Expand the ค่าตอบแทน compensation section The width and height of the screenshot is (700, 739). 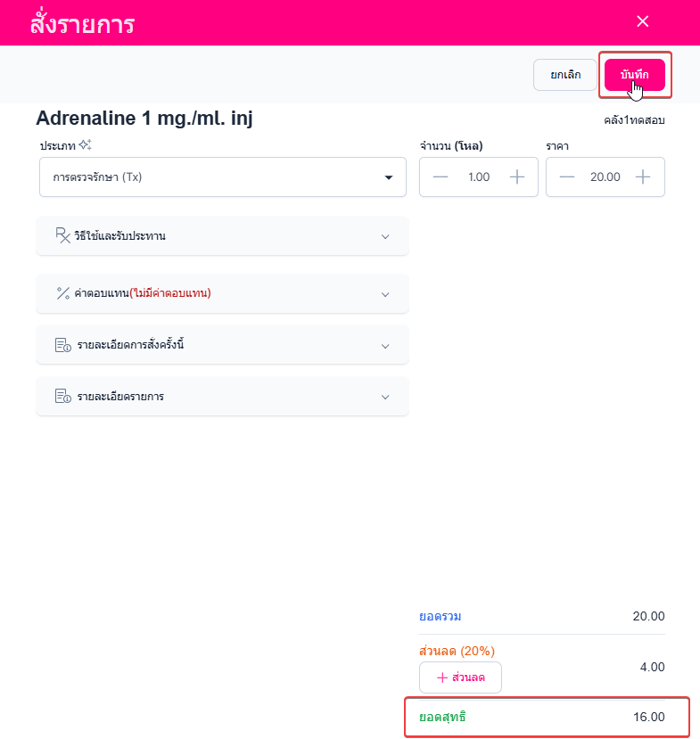[385, 294]
